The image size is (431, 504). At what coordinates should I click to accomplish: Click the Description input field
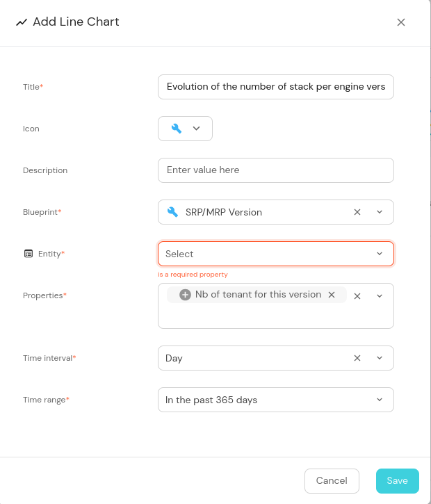pos(275,170)
